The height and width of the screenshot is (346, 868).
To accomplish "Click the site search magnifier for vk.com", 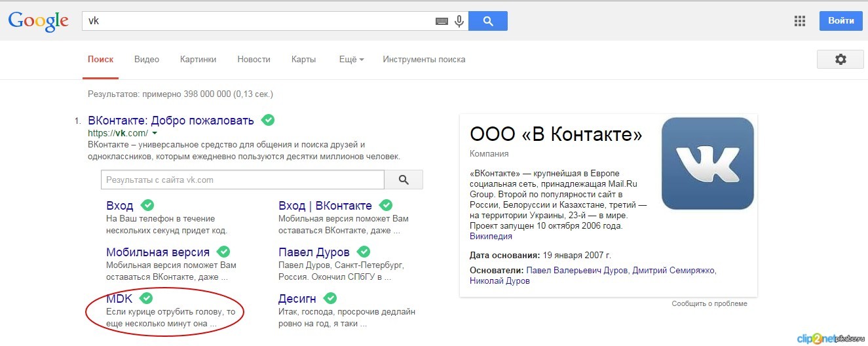I will (x=404, y=180).
